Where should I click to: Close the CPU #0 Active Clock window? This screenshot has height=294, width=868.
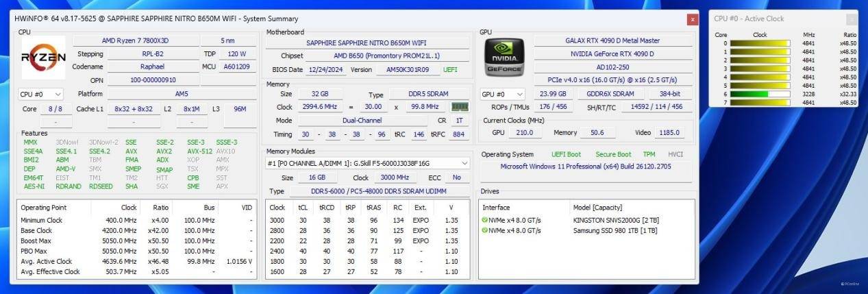click(x=850, y=19)
